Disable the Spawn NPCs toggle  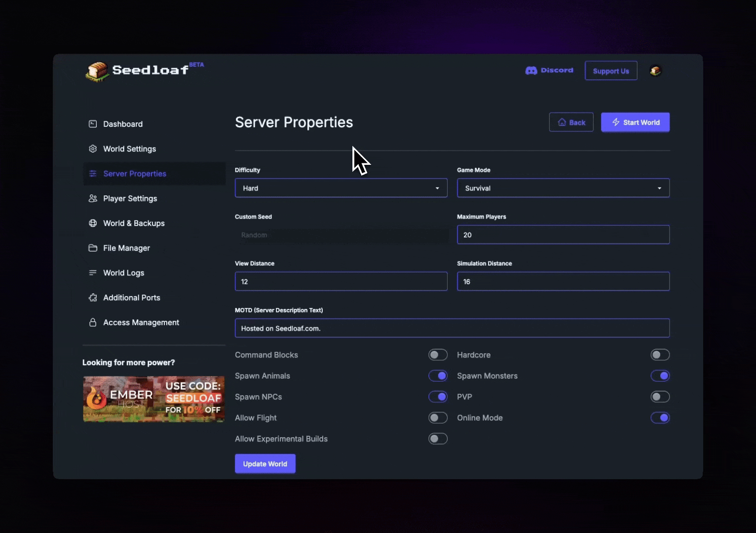pyautogui.click(x=438, y=397)
